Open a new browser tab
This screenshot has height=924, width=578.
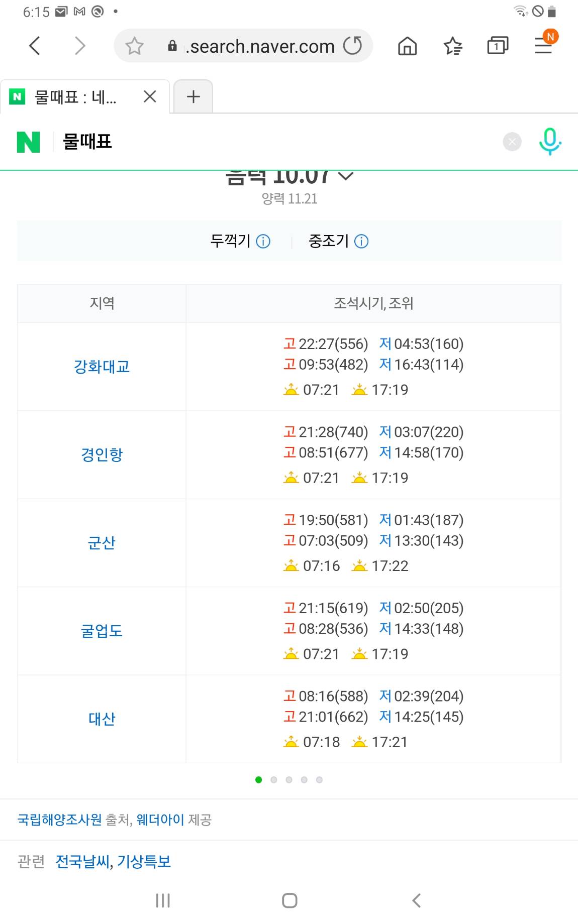pos(194,96)
